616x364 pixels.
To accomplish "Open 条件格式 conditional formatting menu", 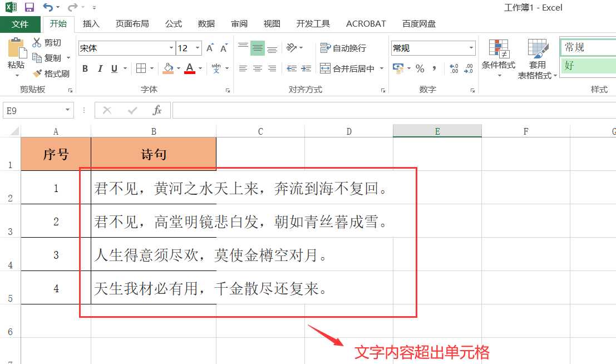I will click(x=499, y=58).
